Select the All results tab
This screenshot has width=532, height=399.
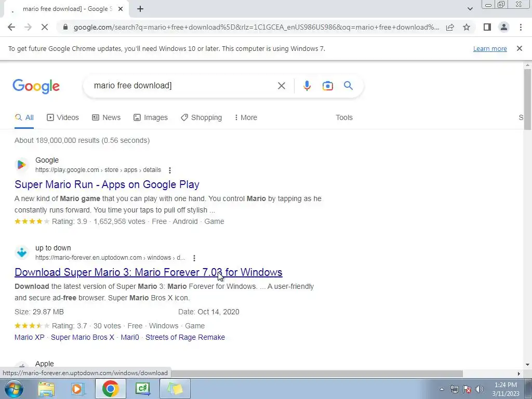24,117
